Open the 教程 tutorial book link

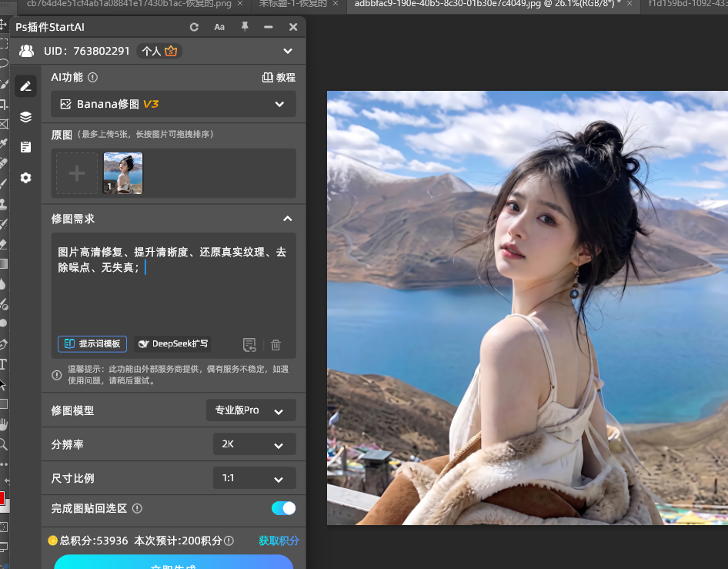[x=279, y=78]
